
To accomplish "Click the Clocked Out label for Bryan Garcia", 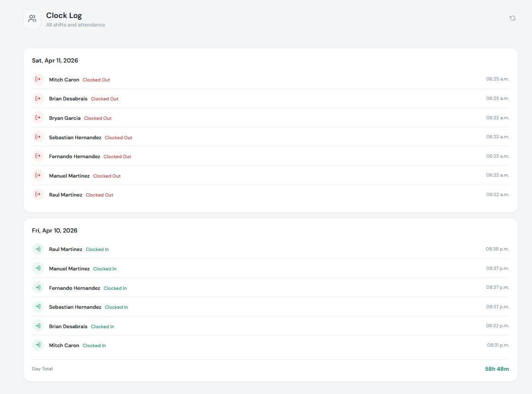I will pos(98,118).
